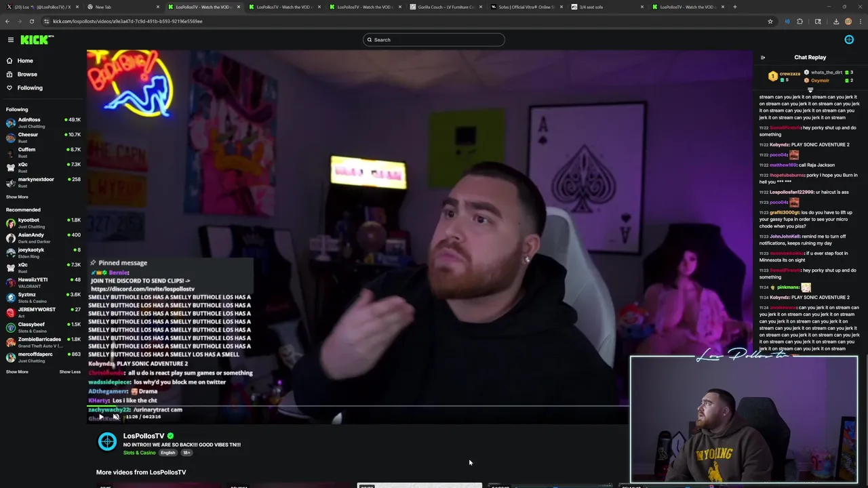The height and width of the screenshot is (488, 868).
Task: Collapse the Chat Replay panel
Action: pos(763,58)
